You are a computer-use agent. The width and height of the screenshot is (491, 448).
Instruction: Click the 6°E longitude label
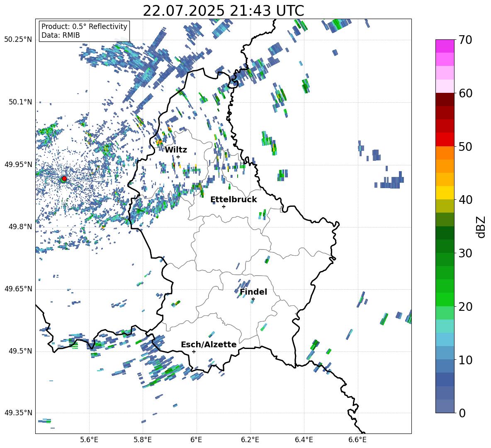click(x=196, y=440)
